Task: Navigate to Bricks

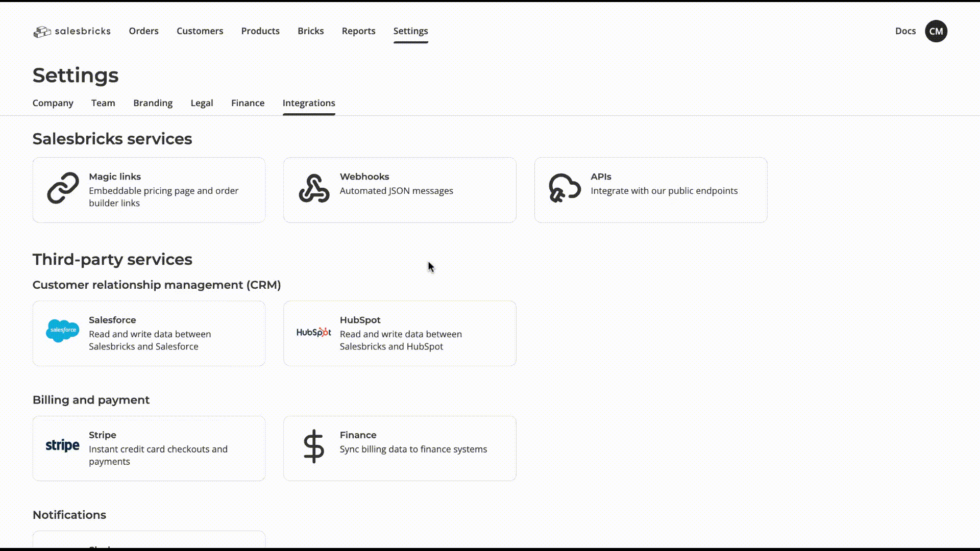Action: pyautogui.click(x=310, y=31)
